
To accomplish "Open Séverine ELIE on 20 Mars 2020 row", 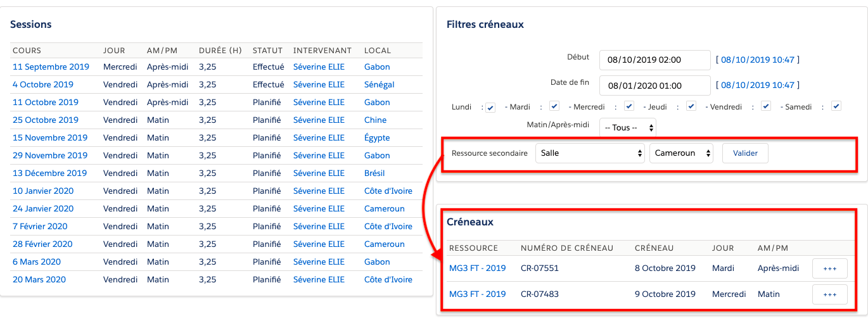I will tap(319, 280).
